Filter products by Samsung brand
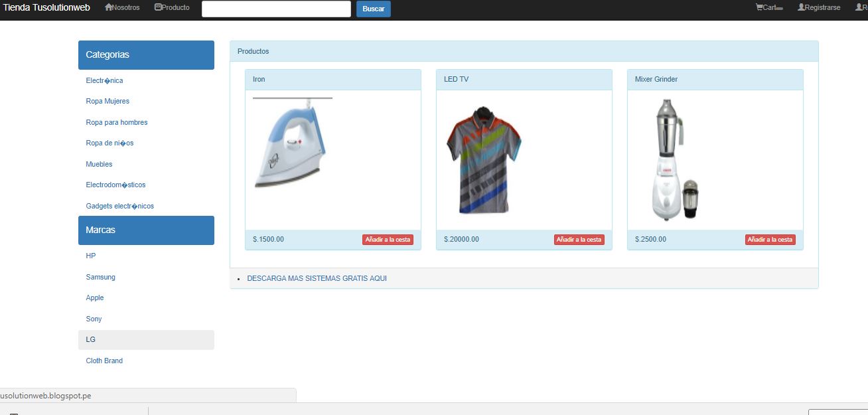Viewport: 868px width, 415px height. click(100, 277)
